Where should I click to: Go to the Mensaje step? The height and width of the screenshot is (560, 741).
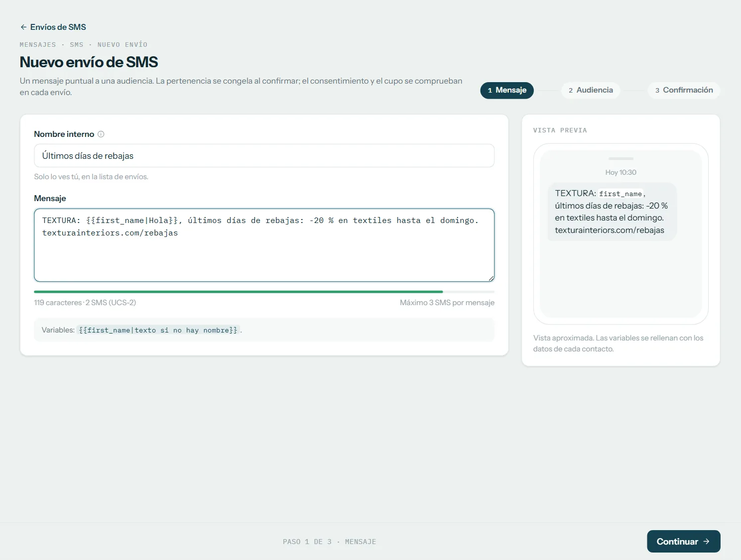pos(507,90)
